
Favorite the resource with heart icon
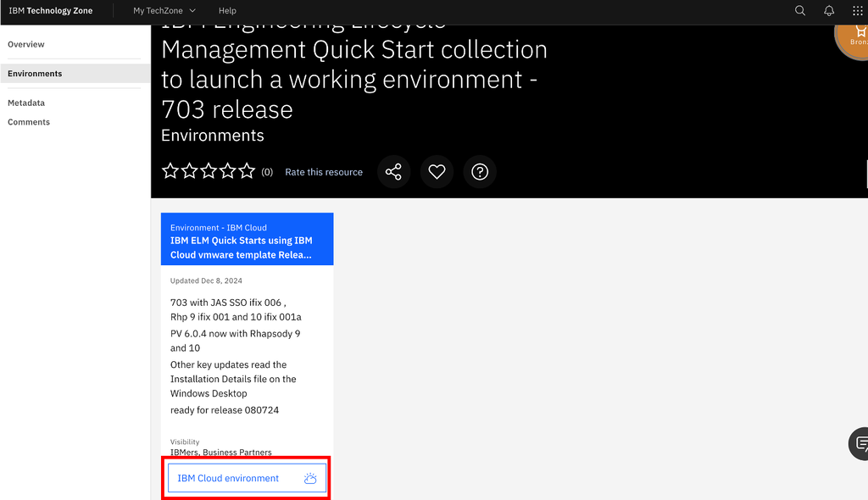click(437, 172)
